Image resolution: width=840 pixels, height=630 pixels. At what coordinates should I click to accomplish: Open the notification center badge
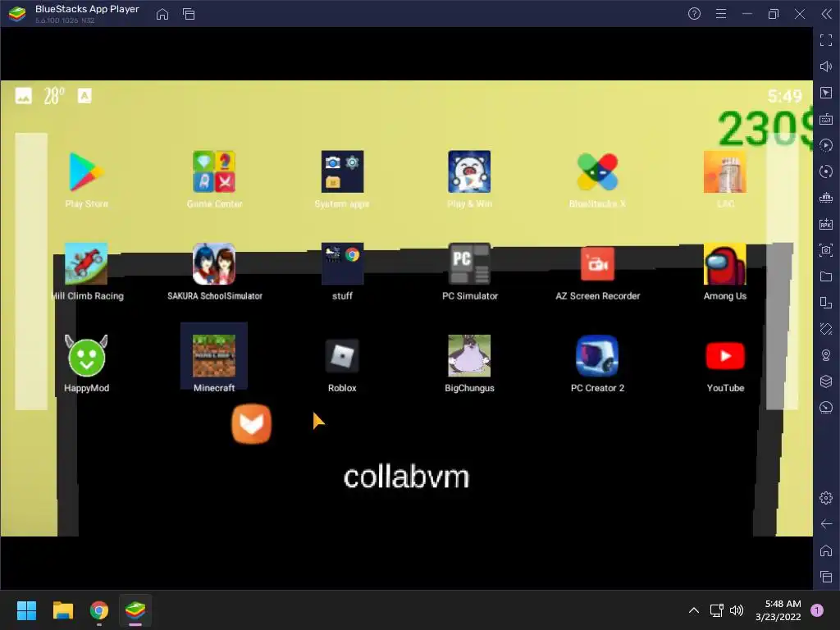pos(817,610)
